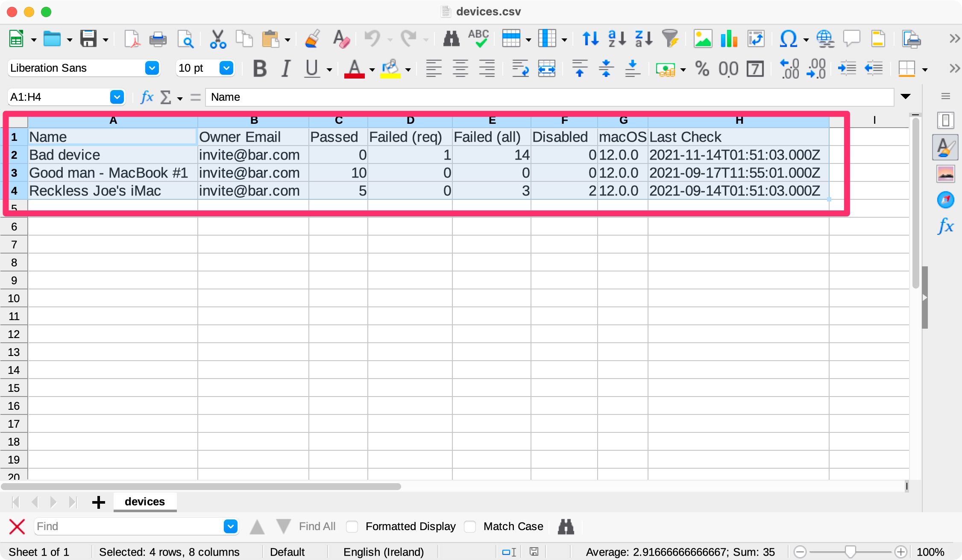Enable the Formatted Display checkbox
962x560 pixels.
pos(352,527)
